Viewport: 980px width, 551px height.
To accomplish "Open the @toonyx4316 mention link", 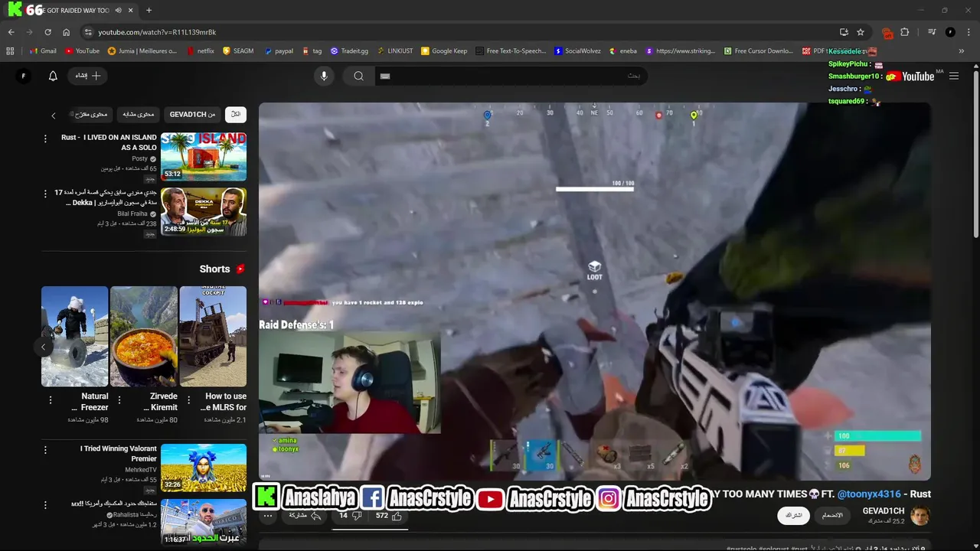I will click(x=869, y=494).
